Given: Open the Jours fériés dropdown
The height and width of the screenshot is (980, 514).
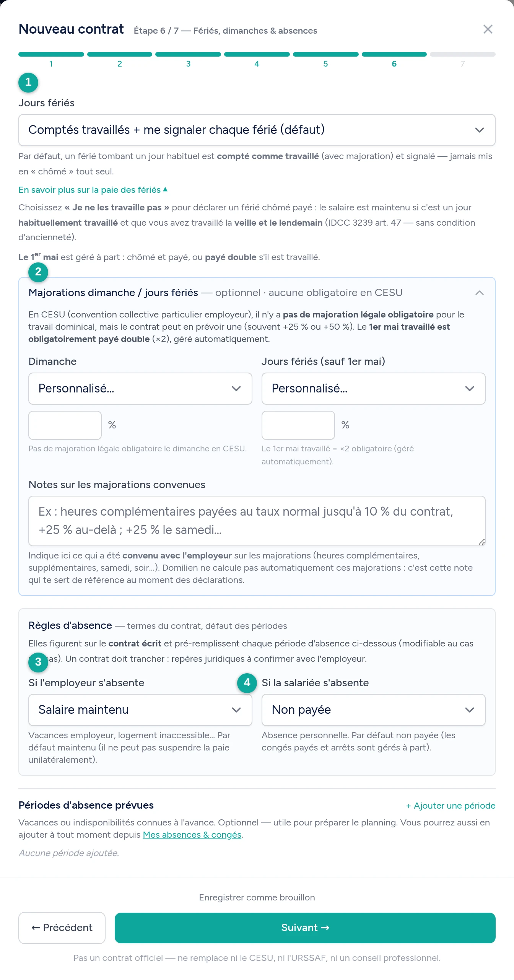Looking at the screenshot, I should (257, 130).
